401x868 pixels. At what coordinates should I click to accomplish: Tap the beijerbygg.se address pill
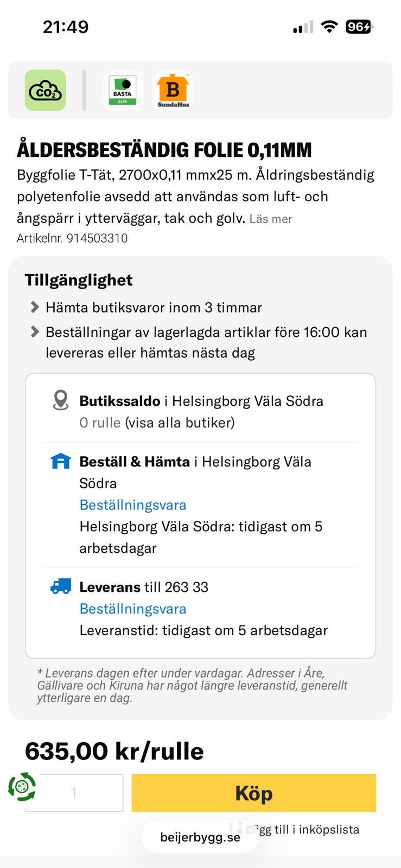(x=200, y=837)
